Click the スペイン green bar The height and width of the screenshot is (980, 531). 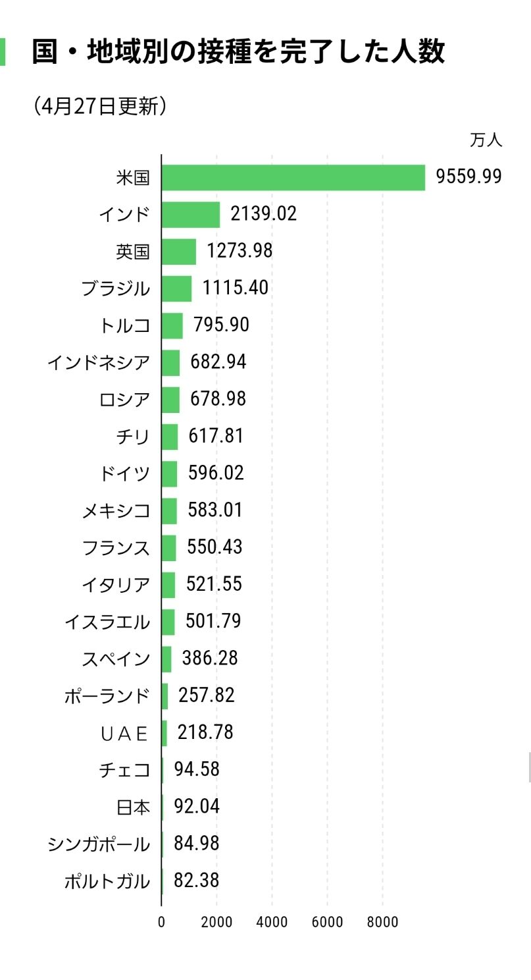click(x=166, y=659)
